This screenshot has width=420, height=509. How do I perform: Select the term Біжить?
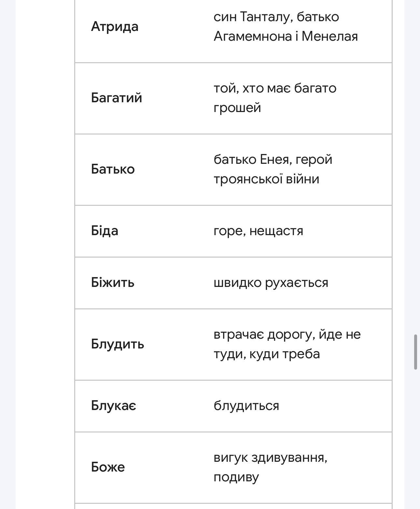[112, 282]
